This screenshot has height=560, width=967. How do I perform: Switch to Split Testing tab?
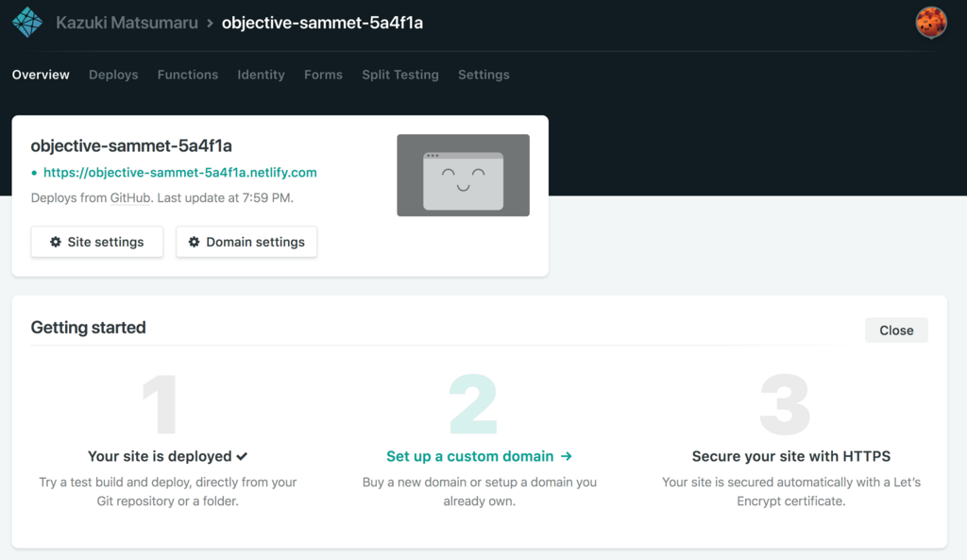pos(400,75)
